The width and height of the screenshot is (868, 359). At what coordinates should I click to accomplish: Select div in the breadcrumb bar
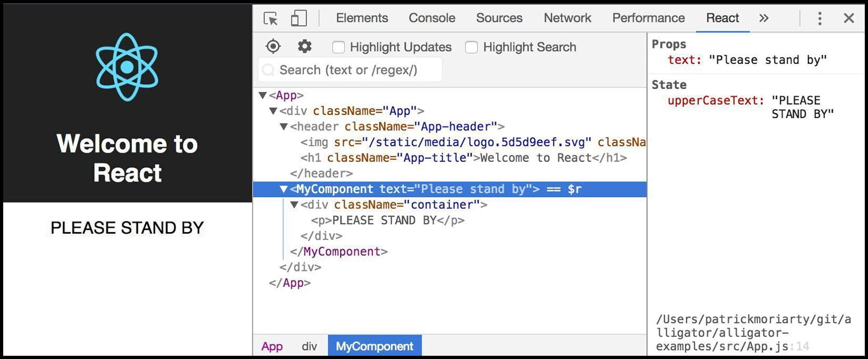pos(309,346)
